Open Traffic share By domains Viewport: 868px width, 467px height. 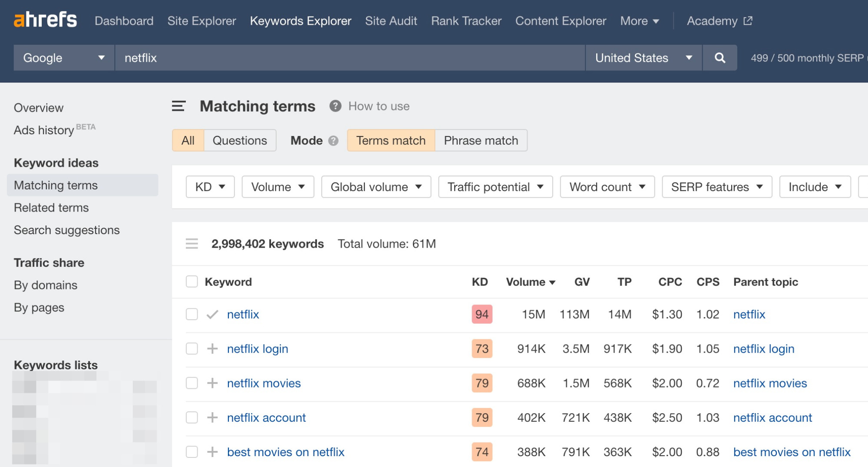(x=46, y=285)
